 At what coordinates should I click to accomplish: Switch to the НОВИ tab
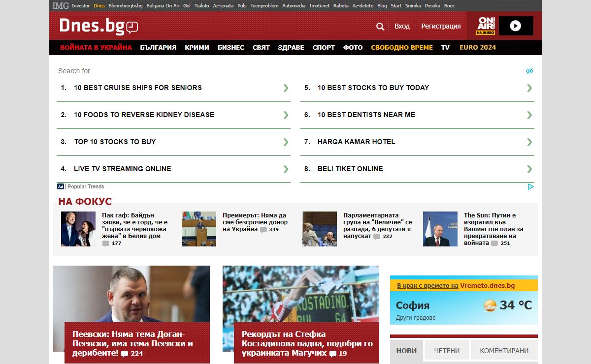point(406,351)
